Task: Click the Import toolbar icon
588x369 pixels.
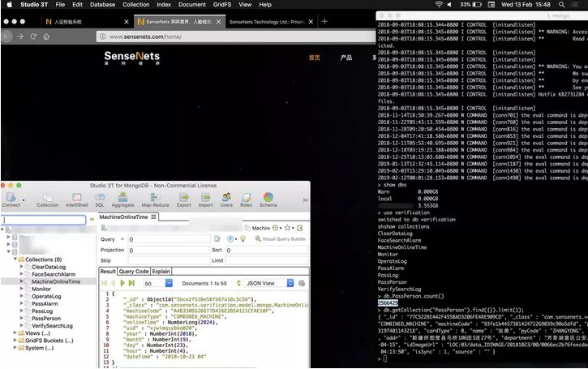Action: coord(205,200)
